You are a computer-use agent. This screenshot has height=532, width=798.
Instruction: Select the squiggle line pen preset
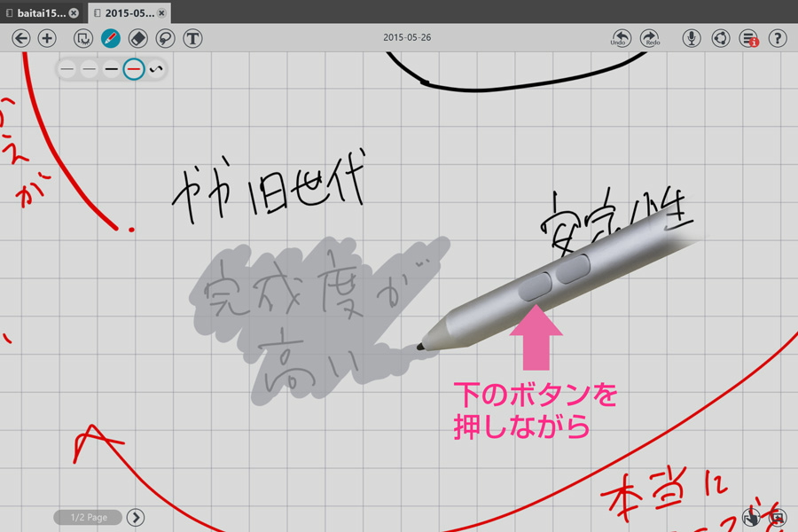pyautogui.click(x=156, y=69)
